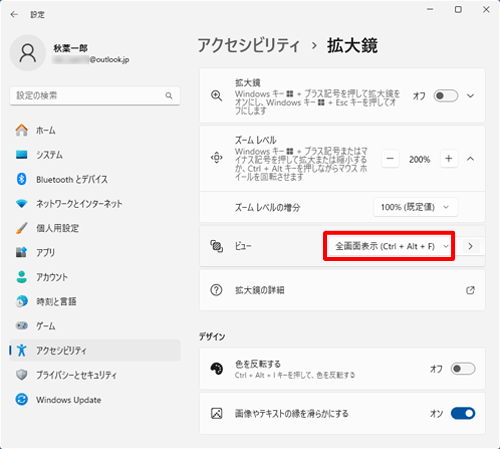Collapse the ズーム レベル section chevron
Viewport: 500px width, 449px height.
[x=470, y=159]
